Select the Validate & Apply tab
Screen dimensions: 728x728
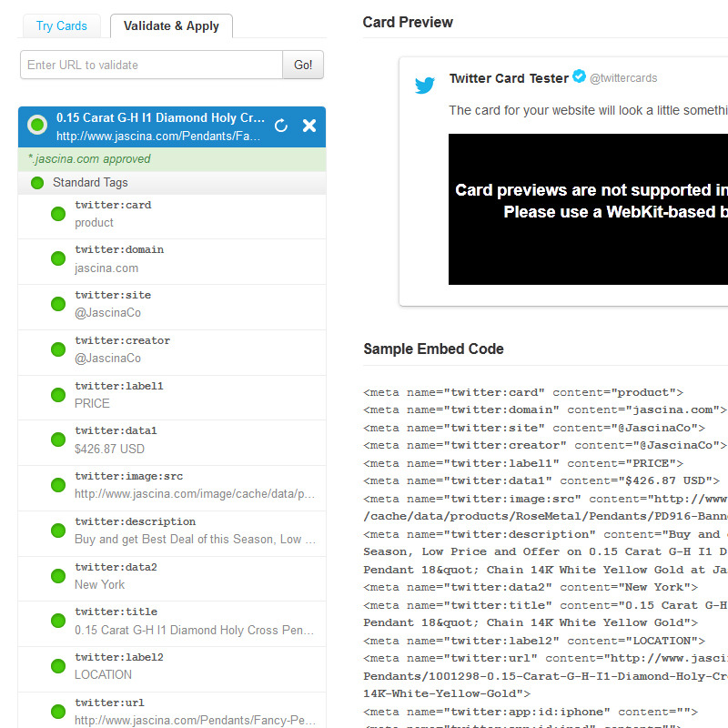point(171,26)
